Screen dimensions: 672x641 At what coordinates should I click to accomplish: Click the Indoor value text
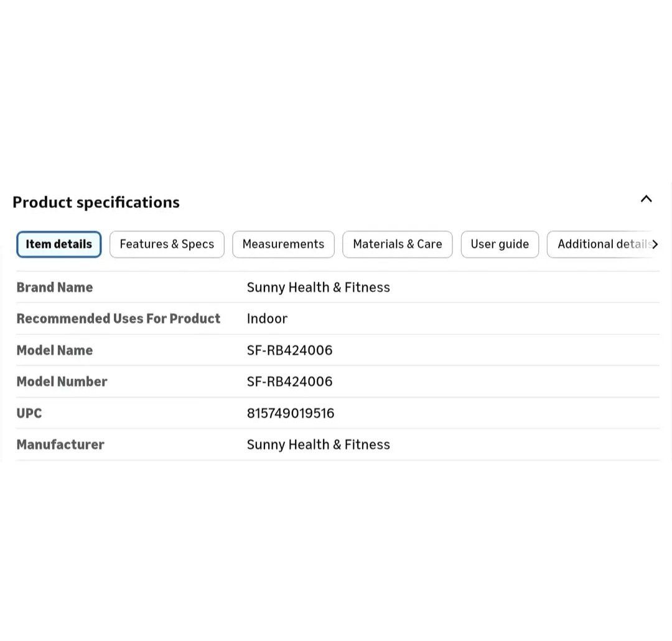(x=267, y=318)
